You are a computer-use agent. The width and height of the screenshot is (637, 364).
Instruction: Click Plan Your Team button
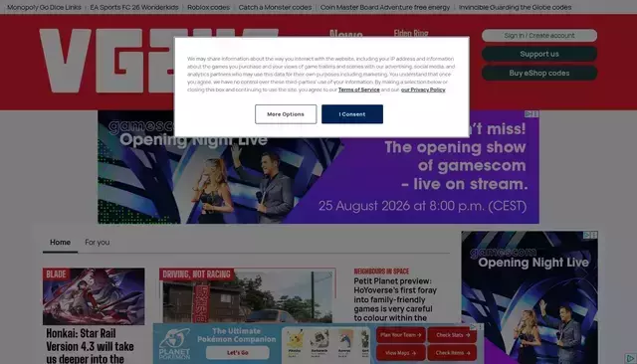tap(400, 335)
